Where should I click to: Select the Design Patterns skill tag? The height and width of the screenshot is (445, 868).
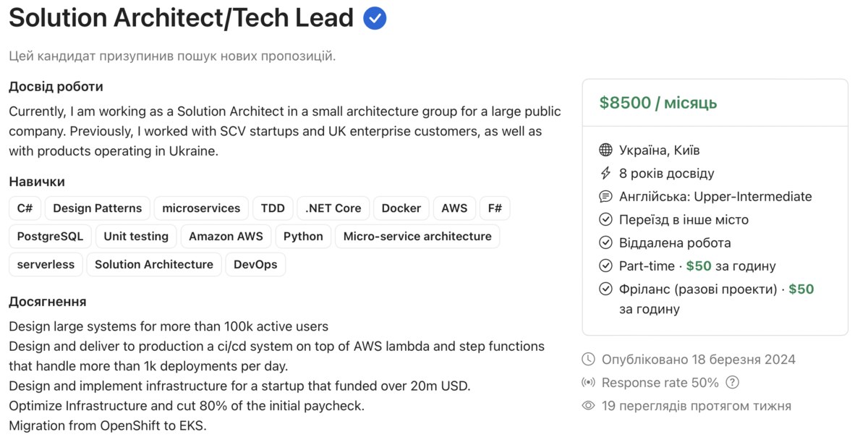coord(98,208)
